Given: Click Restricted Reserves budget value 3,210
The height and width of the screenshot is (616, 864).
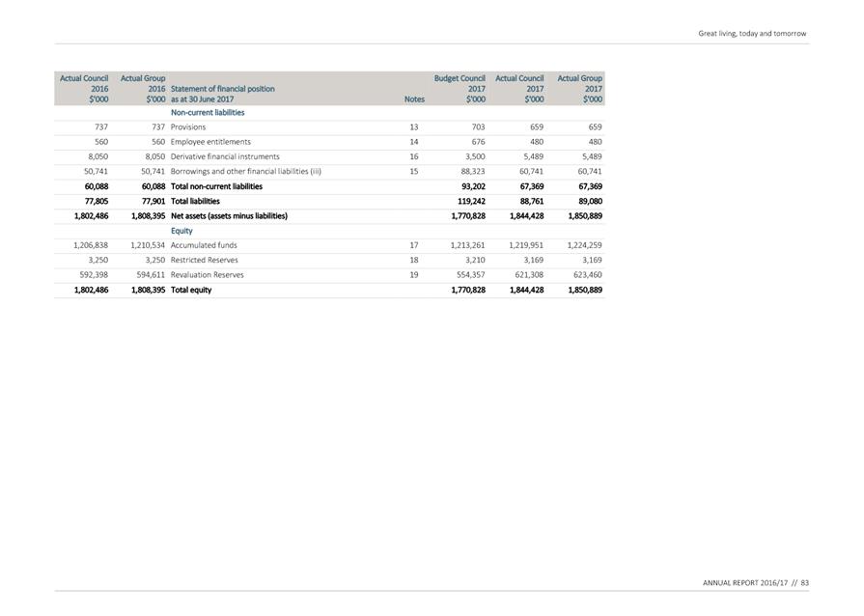Looking at the screenshot, I should [x=475, y=260].
